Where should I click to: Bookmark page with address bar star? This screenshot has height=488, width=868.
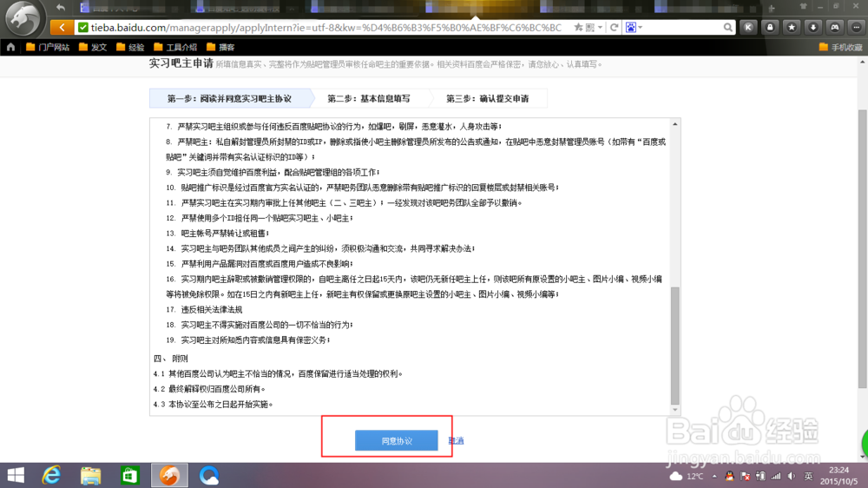click(x=578, y=27)
